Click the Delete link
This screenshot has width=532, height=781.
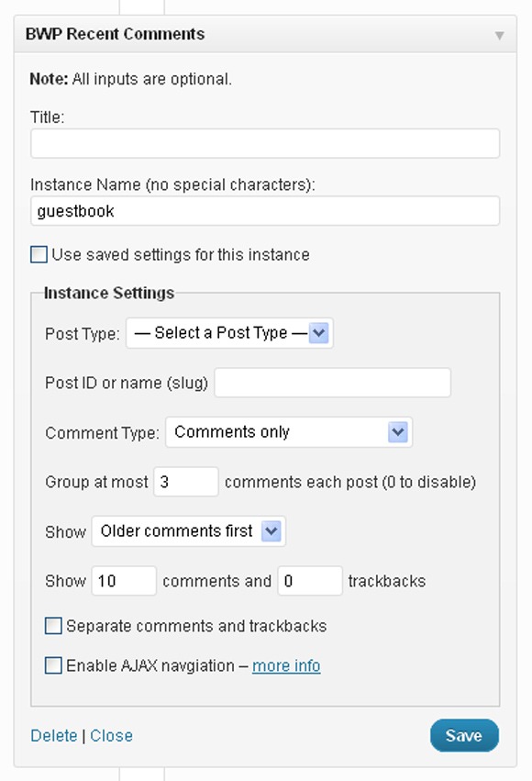pyautogui.click(x=54, y=735)
